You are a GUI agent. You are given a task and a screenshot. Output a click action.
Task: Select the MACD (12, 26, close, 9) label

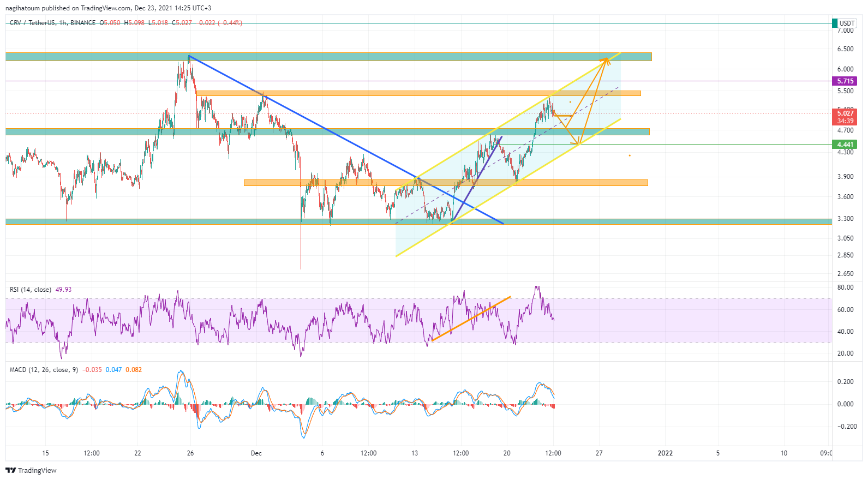coord(44,370)
